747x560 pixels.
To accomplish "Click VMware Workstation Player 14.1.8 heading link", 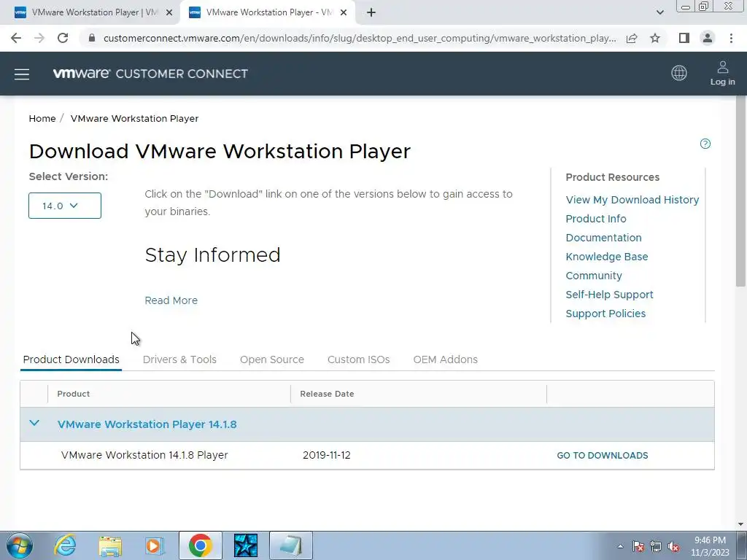I will [x=147, y=424].
